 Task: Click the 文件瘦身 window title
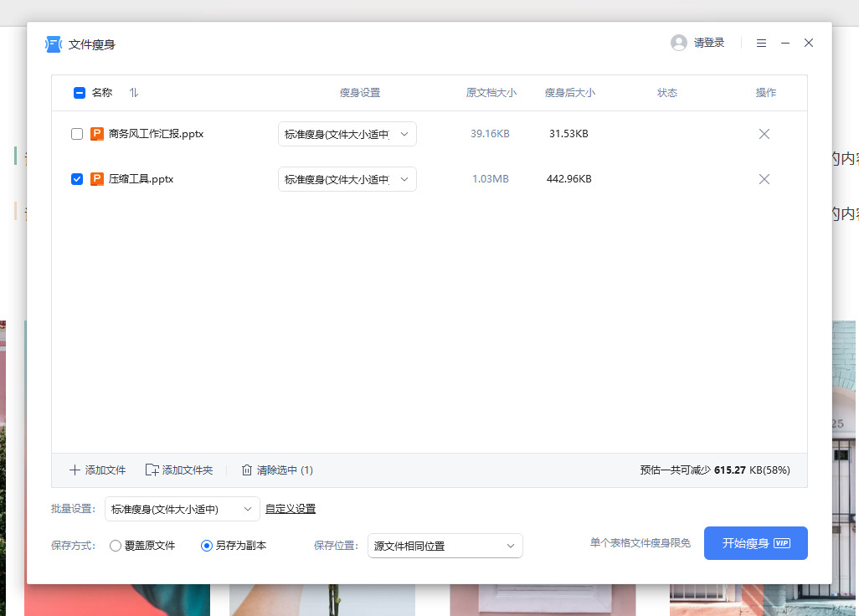point(91,44)
